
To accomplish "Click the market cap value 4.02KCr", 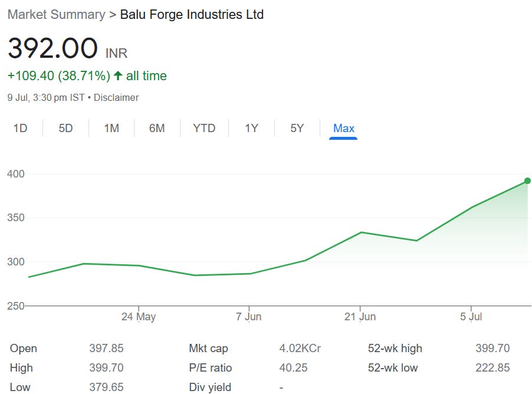I will pos(300,348).
